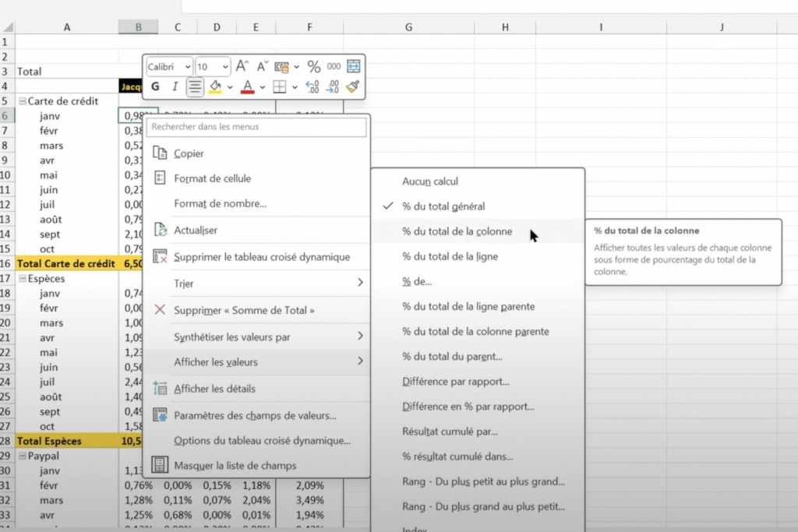
Task: Choose Différence par rapport...
Action: pyautogui.click(x=478, y=382)
